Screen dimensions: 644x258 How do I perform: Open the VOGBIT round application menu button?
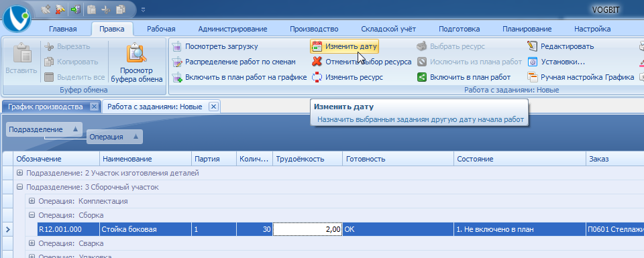17,18
